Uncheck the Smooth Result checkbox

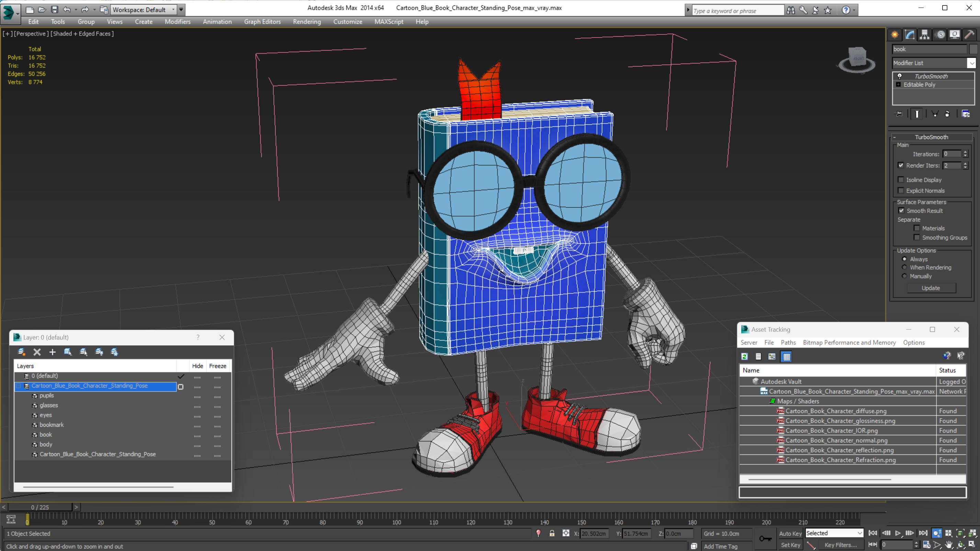pos(901,211)
